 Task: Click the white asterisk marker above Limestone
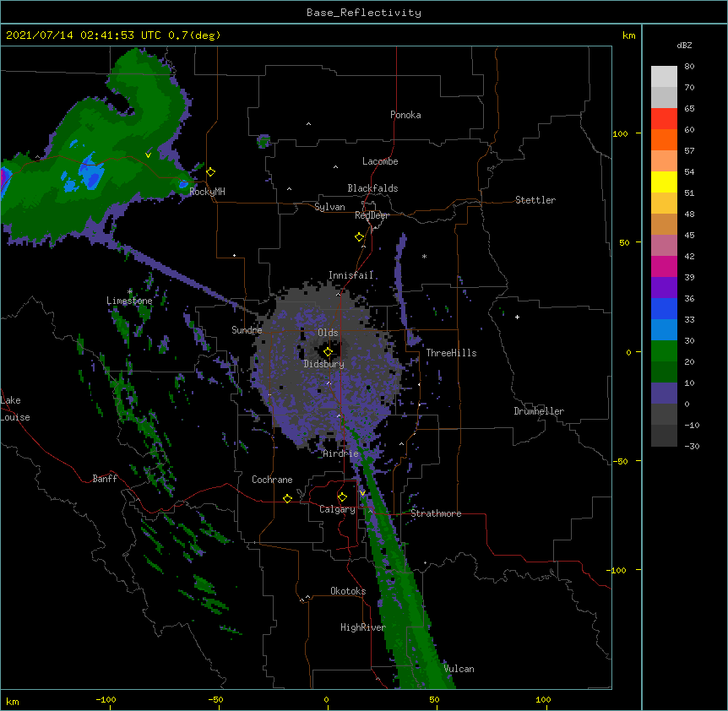click(x=130, y=291)
